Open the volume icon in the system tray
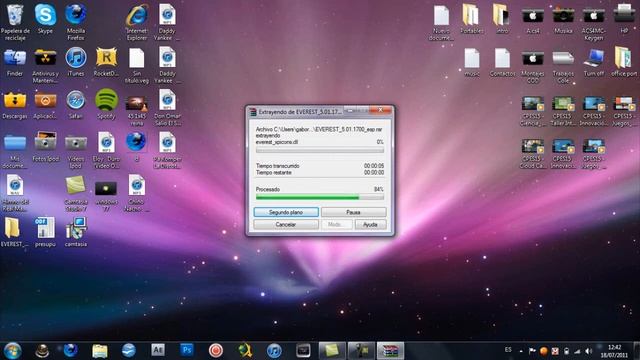The width and height of the screenshot is (640, 360). (589, 351)
